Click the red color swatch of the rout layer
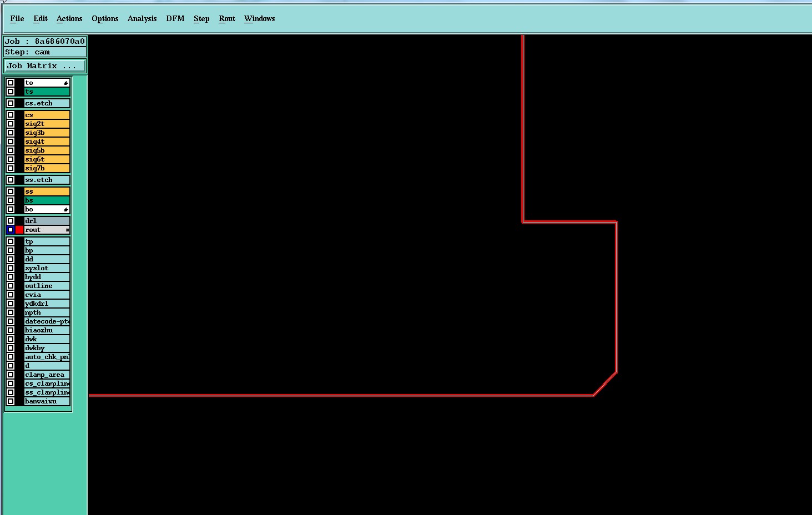The image size is (812, 515). coord(19,230)
